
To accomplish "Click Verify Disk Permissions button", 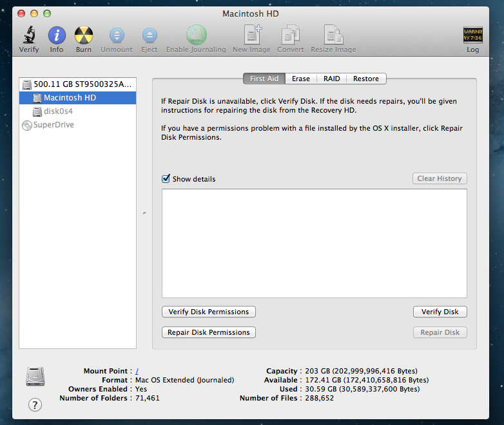I will (209, 312).
